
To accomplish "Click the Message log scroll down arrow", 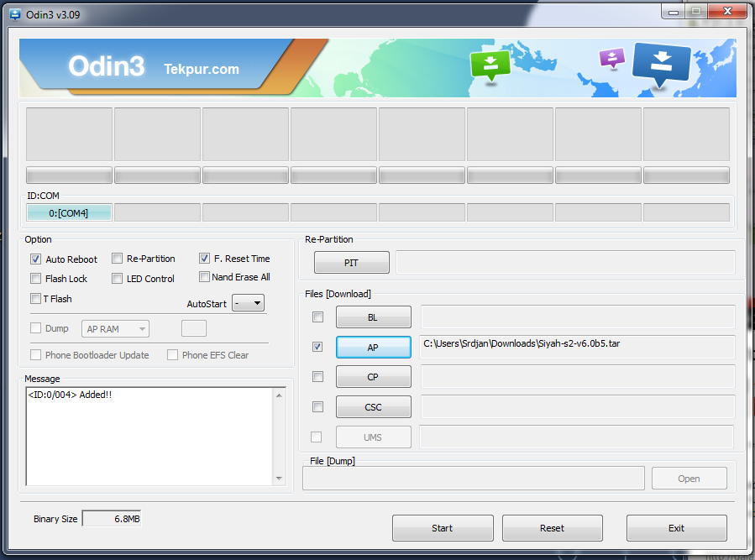I will point(280,479).
